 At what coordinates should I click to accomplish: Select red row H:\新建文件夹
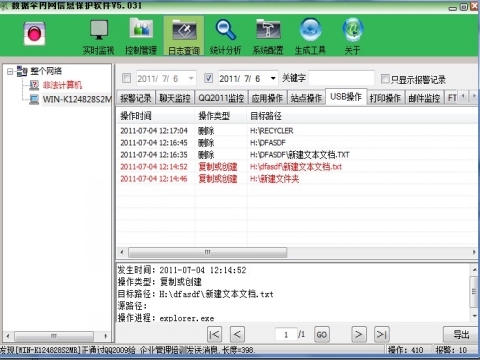[x=297, y=179]
